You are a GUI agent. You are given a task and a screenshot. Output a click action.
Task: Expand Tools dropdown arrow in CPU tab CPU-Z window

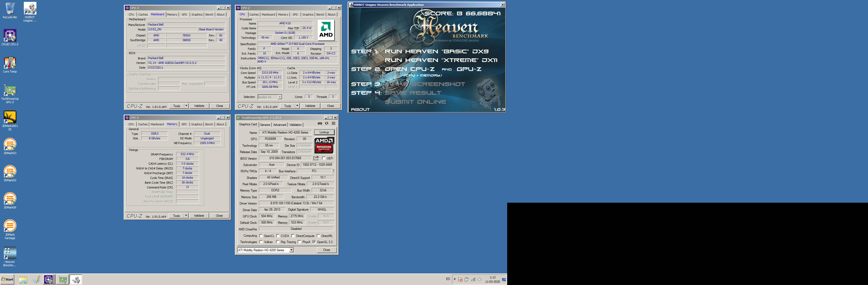(297, 106)
